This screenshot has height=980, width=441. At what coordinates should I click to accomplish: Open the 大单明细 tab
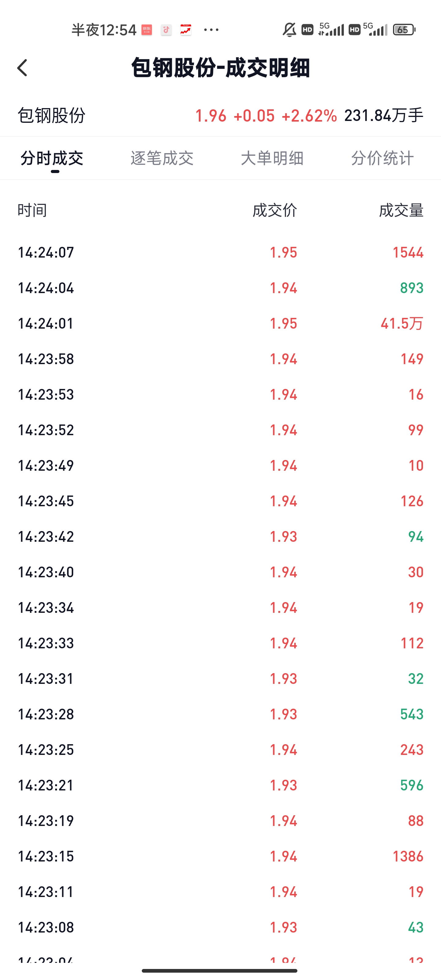point(272,158)
